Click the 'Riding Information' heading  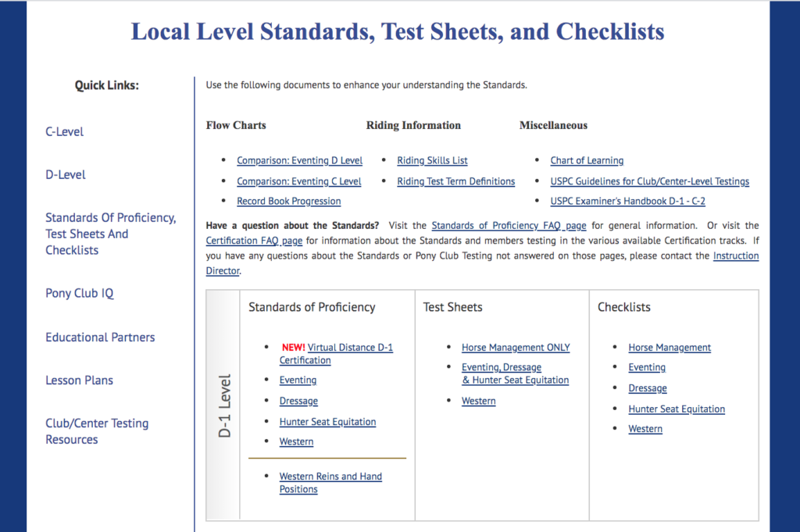(x=413, y=126)
